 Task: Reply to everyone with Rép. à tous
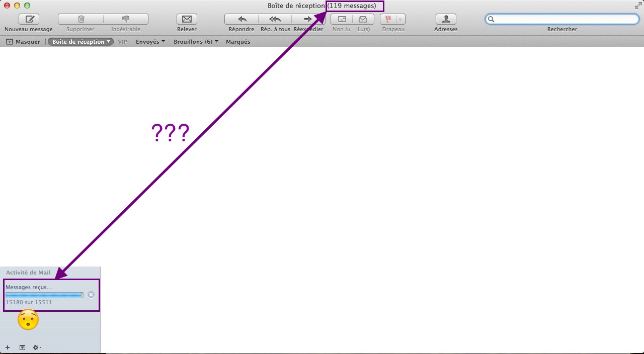point(275,19)
